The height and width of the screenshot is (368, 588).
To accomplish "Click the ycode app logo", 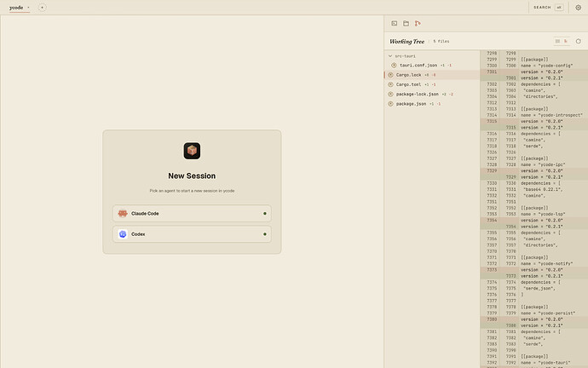I will pos(192,151).
